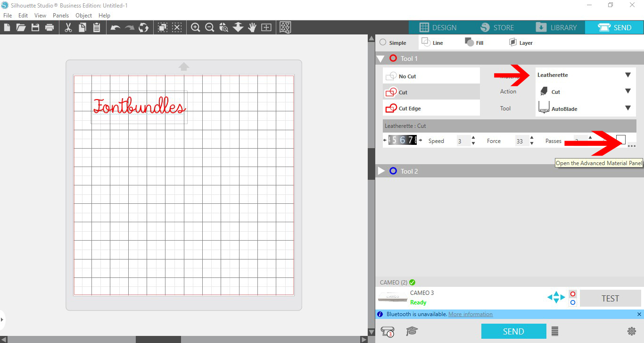This screenshot has height=343, width=644.
Task: Save document with floppy disk icon
Action: click(x=35, y=27)
